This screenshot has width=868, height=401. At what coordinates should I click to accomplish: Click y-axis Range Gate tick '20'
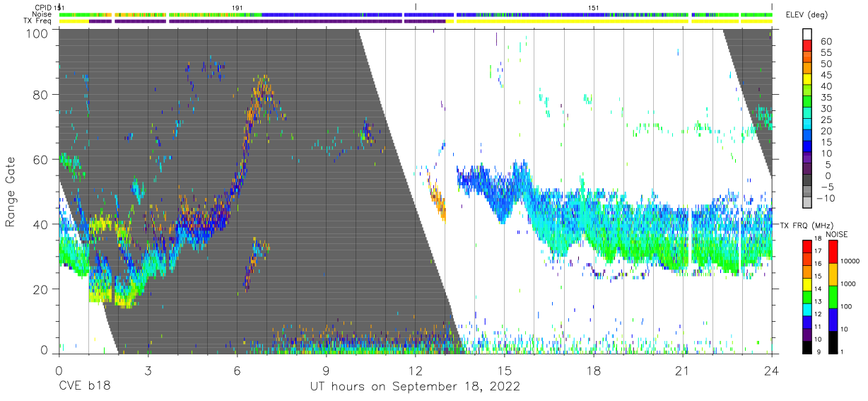click(42, 288)
